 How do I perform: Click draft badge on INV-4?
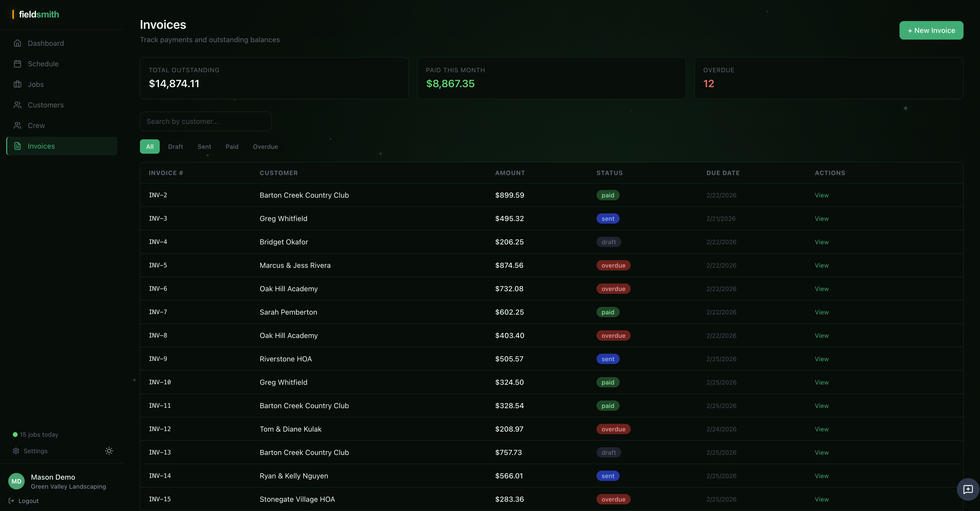(x=609, y=242)
